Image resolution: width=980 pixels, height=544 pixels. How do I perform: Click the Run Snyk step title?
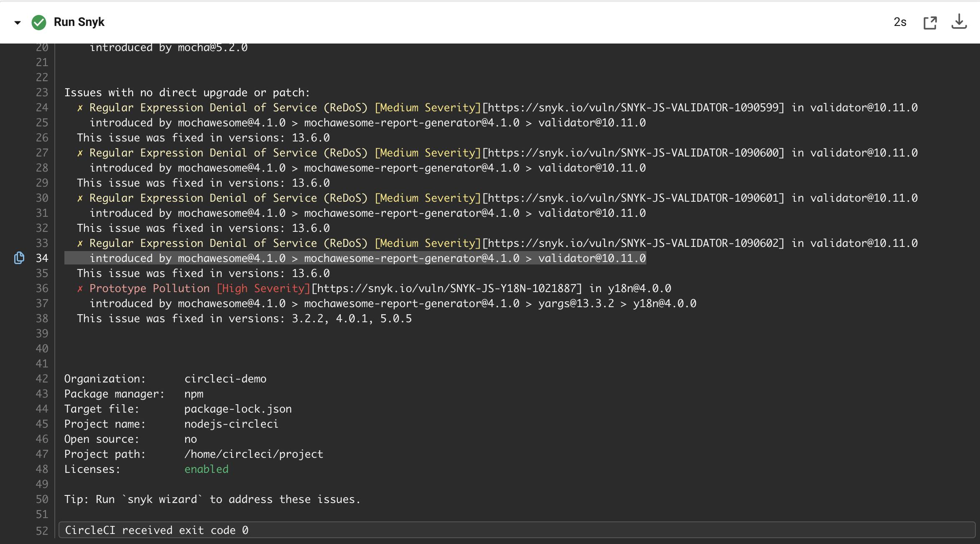[x=79, y=22]
